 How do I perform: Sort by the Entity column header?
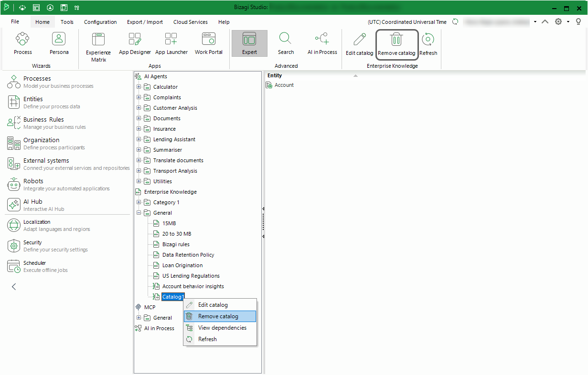(275, 75)
